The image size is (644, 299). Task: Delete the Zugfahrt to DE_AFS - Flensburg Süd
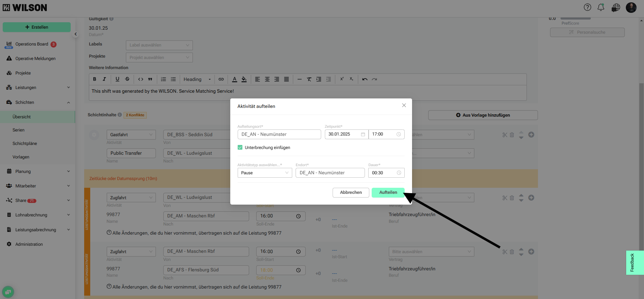512,252
